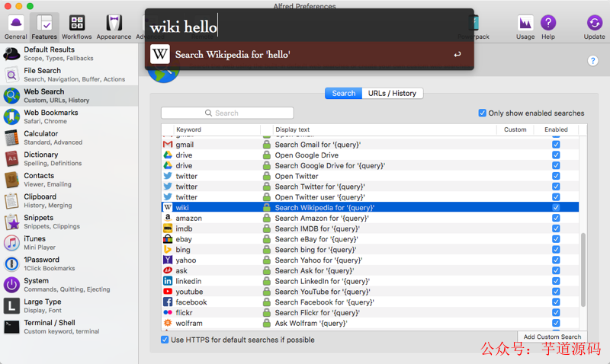
Task: Select the linkedin search row
Action: pyautogui.click(x=370, y=281)
